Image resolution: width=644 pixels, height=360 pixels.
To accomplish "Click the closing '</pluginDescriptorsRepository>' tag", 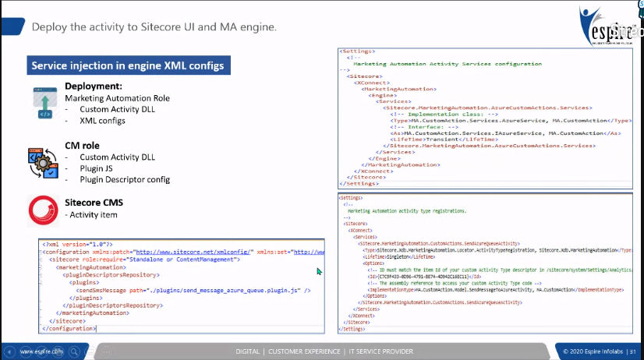I will point(112,305).
